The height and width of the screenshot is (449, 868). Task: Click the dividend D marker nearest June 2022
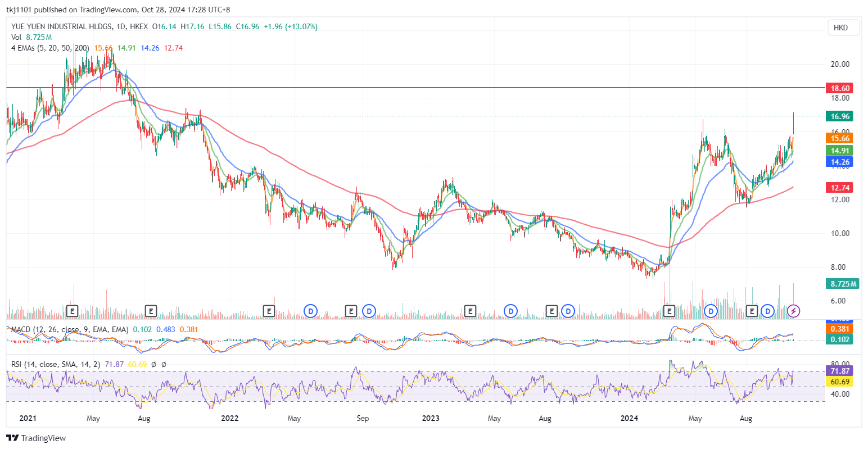[310, 310]
